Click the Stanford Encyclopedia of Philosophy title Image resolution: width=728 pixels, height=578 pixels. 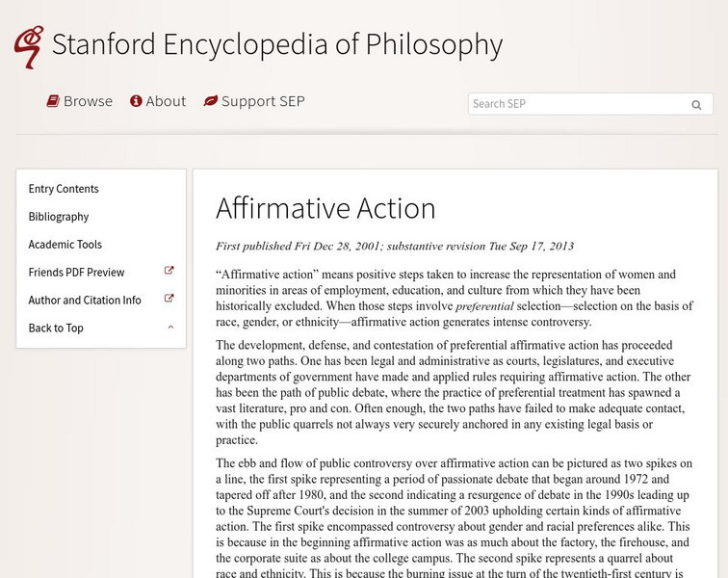(277, 44)
